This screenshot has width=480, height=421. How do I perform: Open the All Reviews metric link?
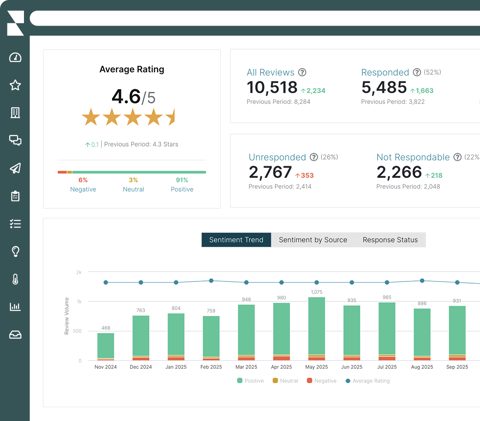tap(270, 72)
